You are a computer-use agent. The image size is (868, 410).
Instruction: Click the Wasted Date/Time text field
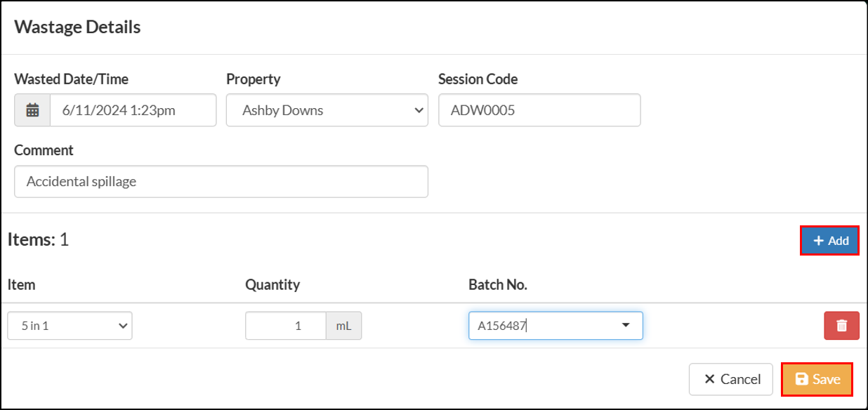point(133,110)
